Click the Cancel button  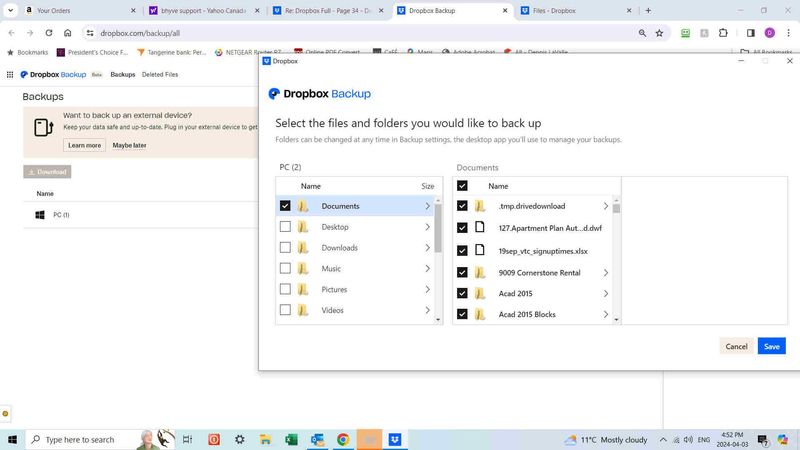pos(736,346)
